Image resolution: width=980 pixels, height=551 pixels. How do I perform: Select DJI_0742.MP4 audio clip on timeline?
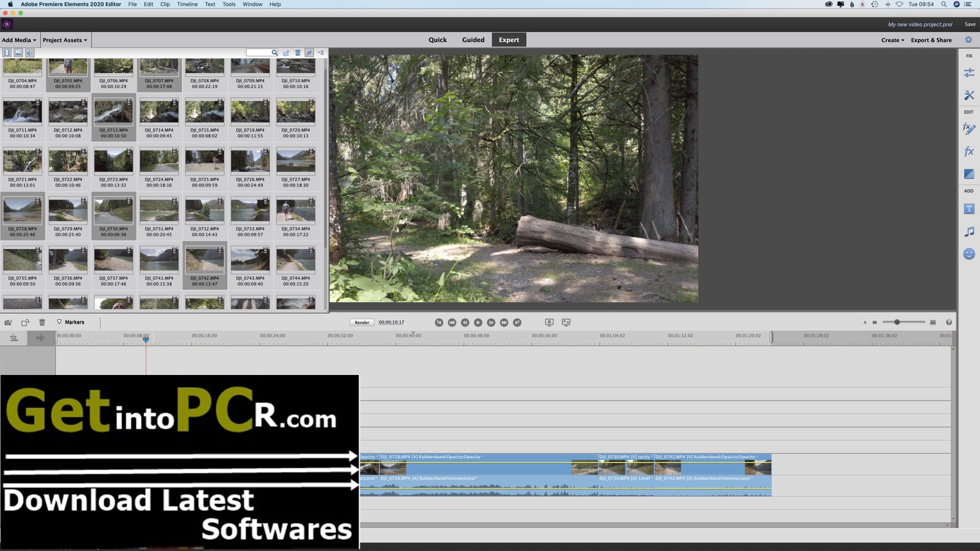point(713,485)
